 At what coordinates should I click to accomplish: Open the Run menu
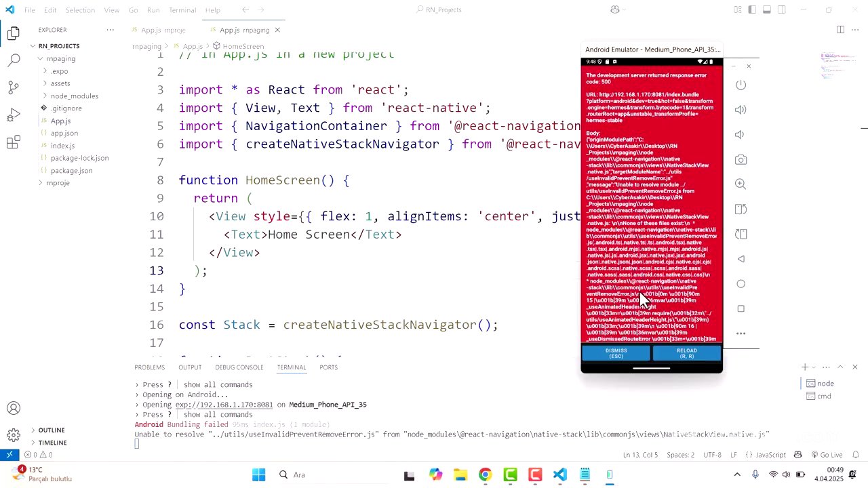pos(153,10)
